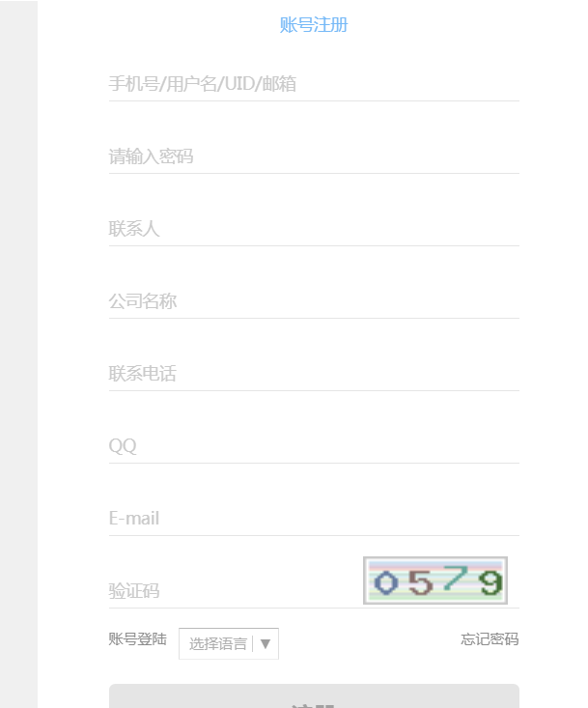Select the 联系人 contact name field
The image size is (588, 708).
pos(314,229)
